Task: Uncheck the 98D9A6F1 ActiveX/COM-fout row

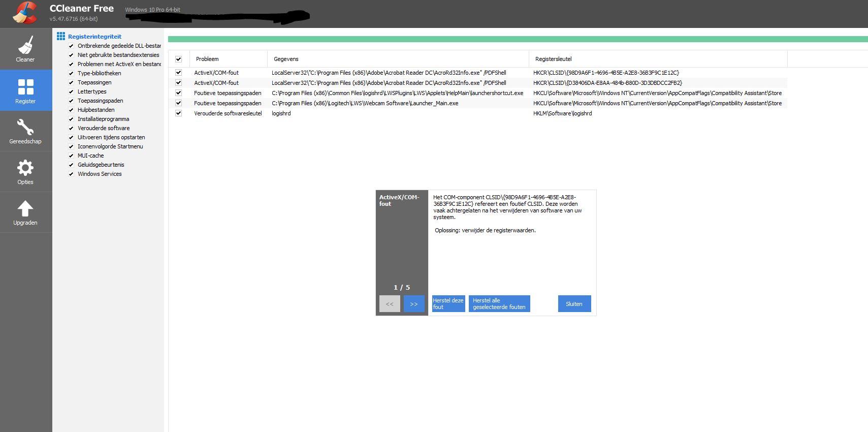Action: coord(178,73)
